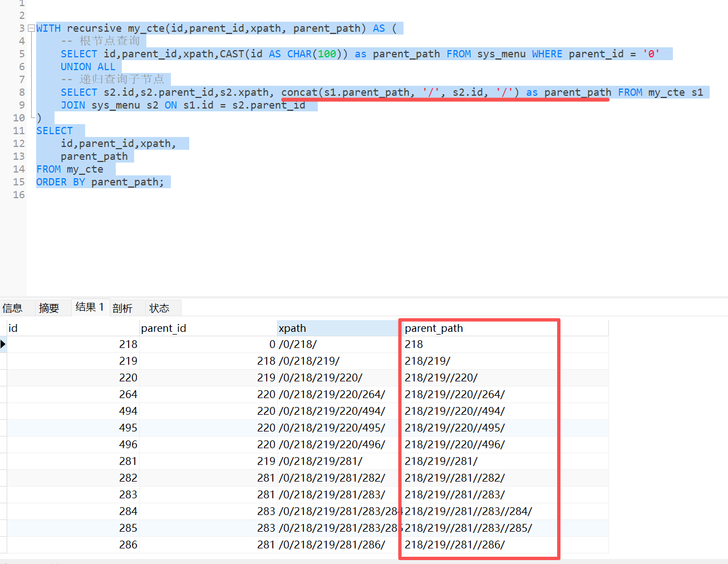The image size is (728, 564).
Task: Click FROM my_cte on line 14
Action: coord(70,169)
